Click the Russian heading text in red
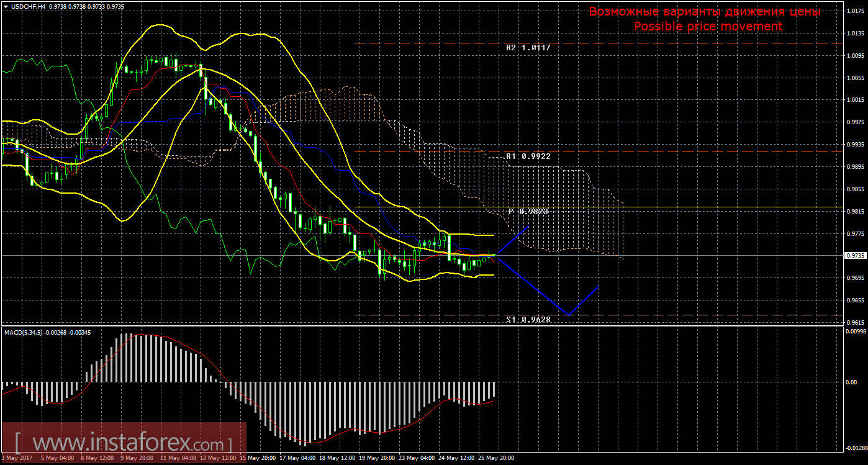868x465 pixels. [705, 12]
